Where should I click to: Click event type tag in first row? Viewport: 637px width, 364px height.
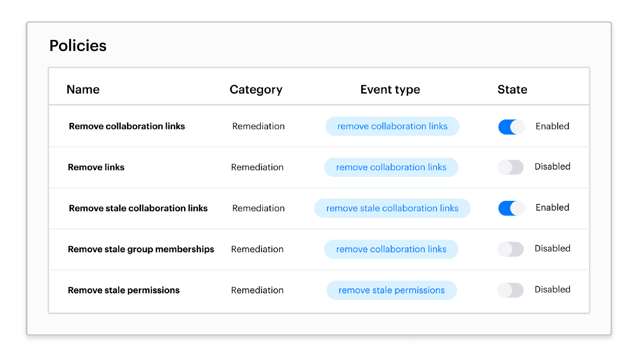pos(393,126)
